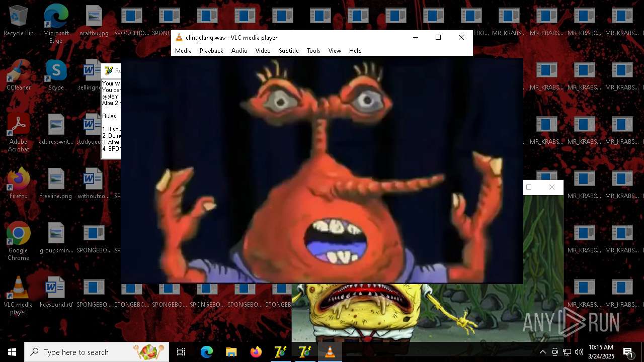Open the network status tray icon

pyautogui.click(x=567, y=352)
